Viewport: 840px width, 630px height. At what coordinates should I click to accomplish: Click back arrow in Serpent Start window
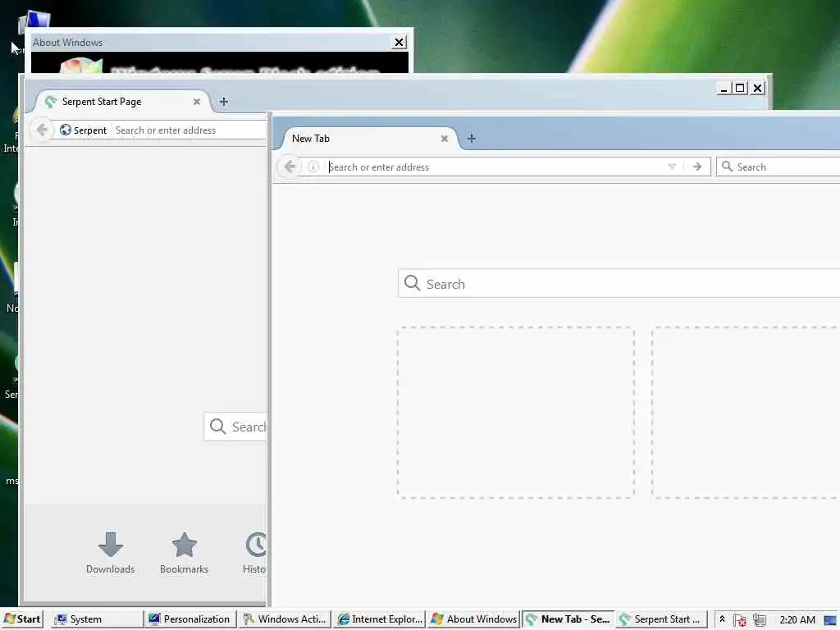(42, 130)
